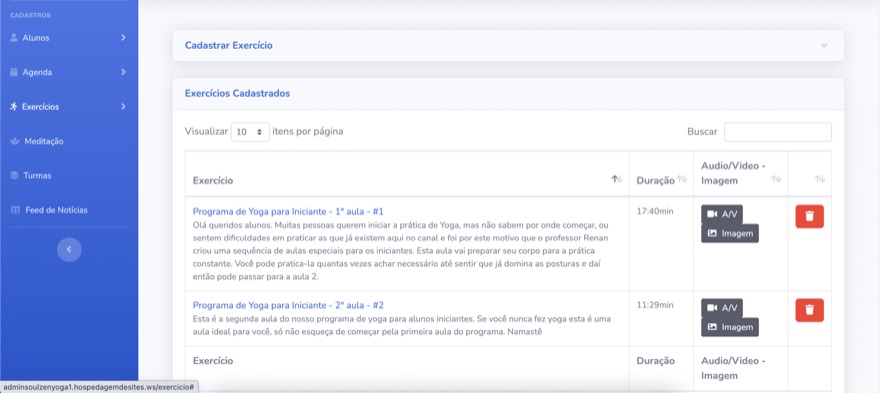Expand the Exercícios sidebar submenu arrow
Screen dimensions: 880x393
pyautogui.click(x=123, y=107)
